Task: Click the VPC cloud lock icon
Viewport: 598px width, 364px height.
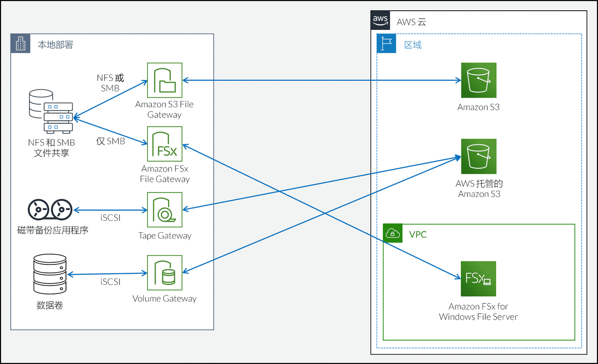Action: 392,233
